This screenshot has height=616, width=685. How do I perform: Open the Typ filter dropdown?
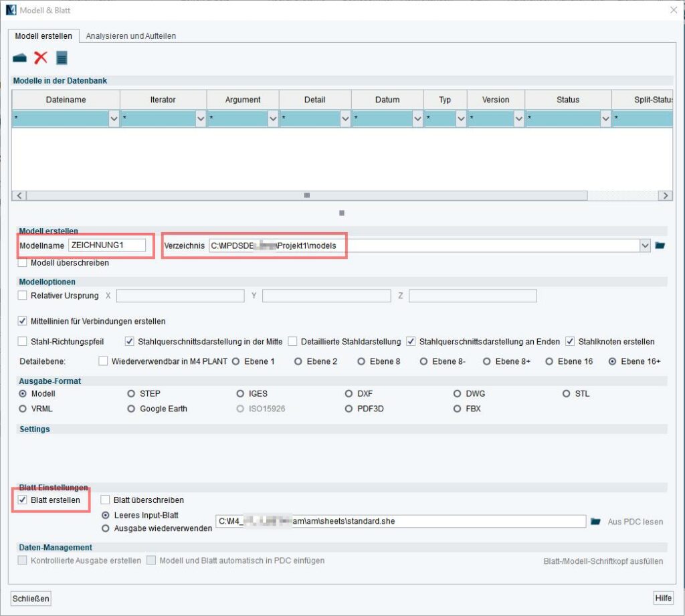[x=461, y=119]
